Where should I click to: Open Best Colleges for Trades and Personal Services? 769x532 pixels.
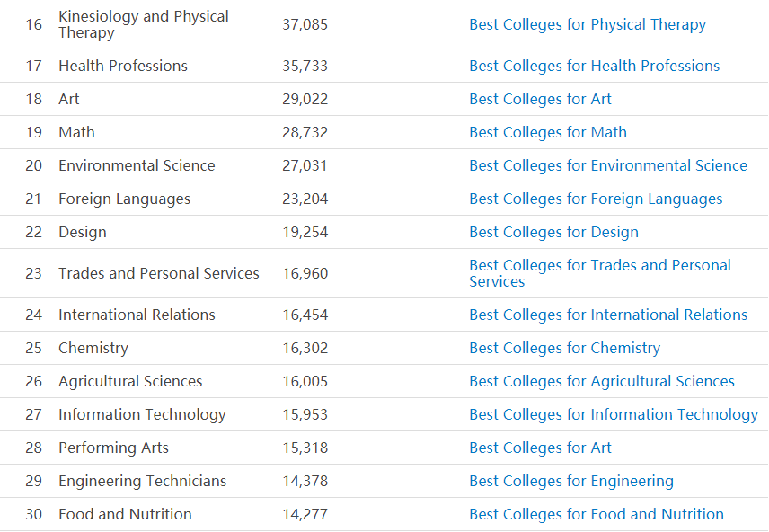(600, 273)
